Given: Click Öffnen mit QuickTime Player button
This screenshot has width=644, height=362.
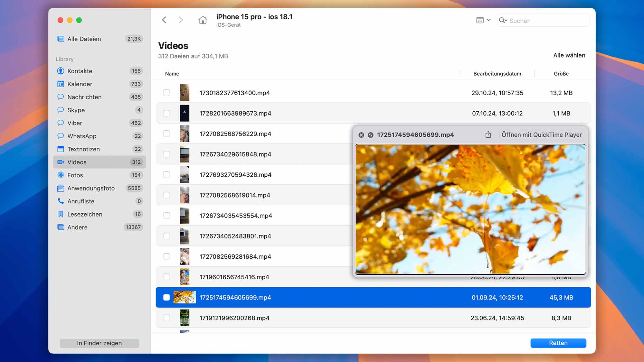Looking at the screenshot, I should tap(541, 135).
